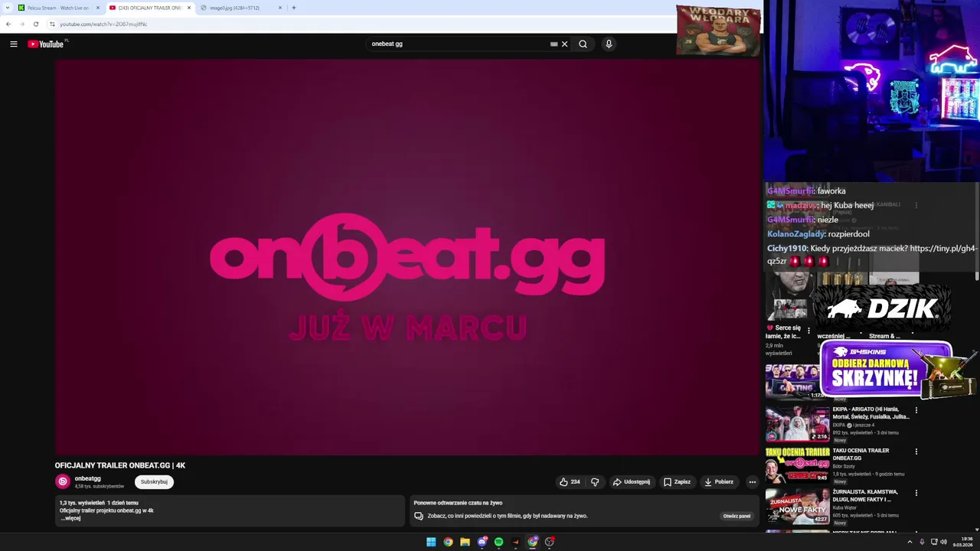Share the video via Udostępnij
This screenshot has height=551, width=980.
coord(631,482)
